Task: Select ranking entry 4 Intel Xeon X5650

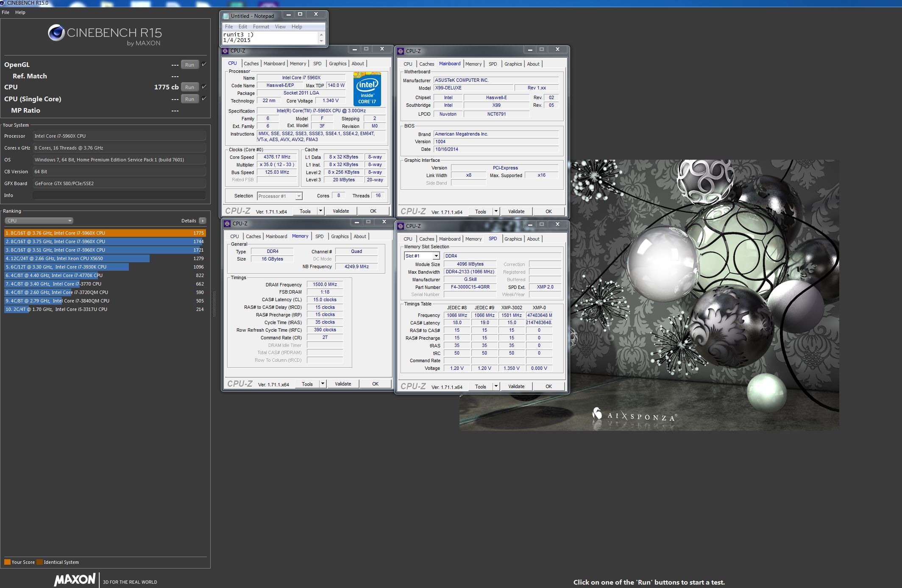Action: pos(105,258)
